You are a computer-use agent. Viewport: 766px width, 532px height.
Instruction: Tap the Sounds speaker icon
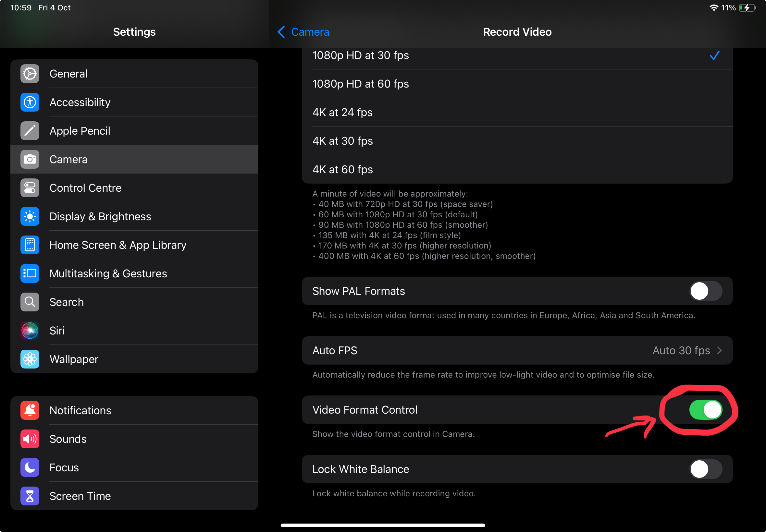30,439
